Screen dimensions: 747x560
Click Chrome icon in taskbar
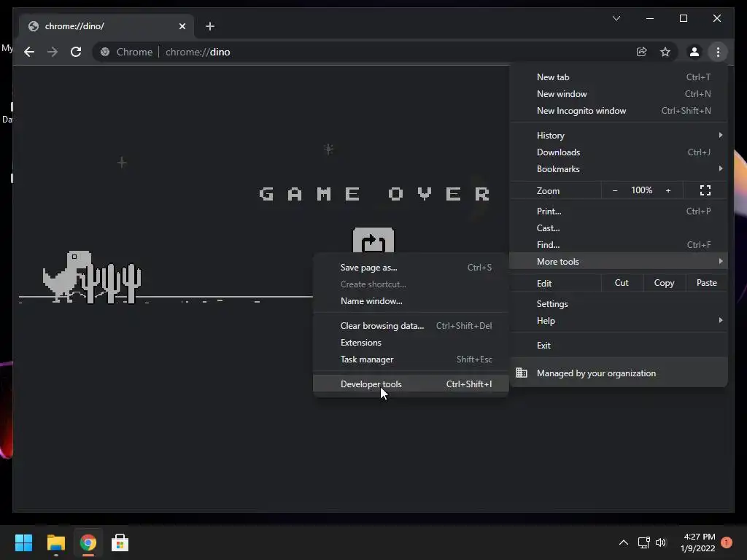(x=88, y=542)
